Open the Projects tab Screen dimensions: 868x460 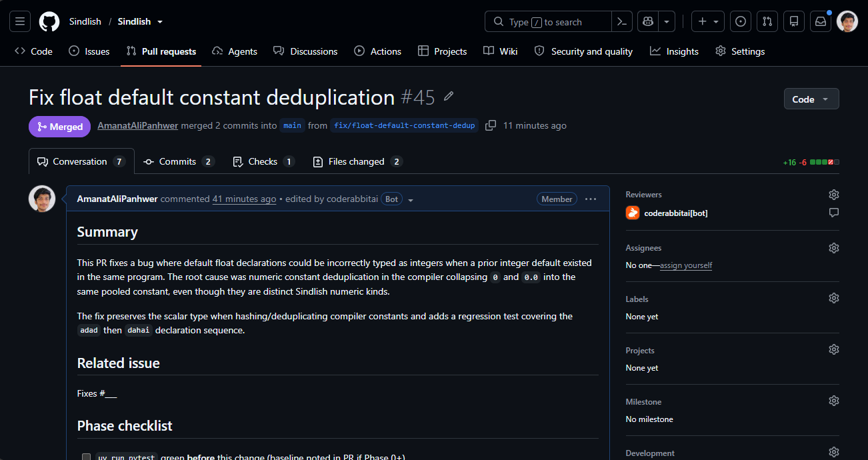pos(443,51)
